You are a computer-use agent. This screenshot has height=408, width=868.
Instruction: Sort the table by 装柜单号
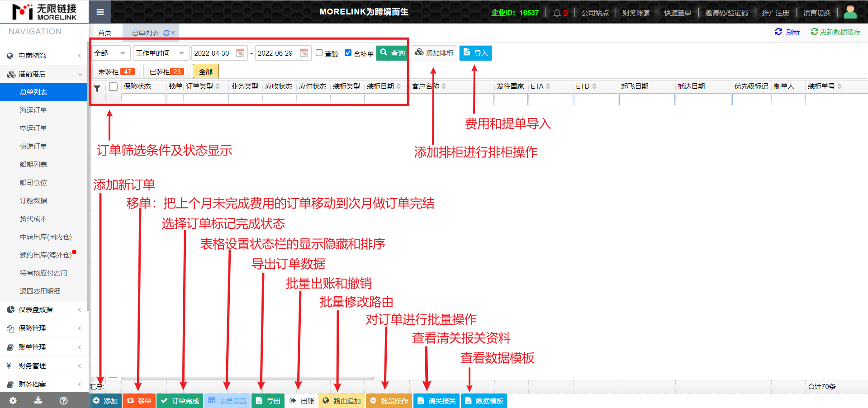coord(840,86)
